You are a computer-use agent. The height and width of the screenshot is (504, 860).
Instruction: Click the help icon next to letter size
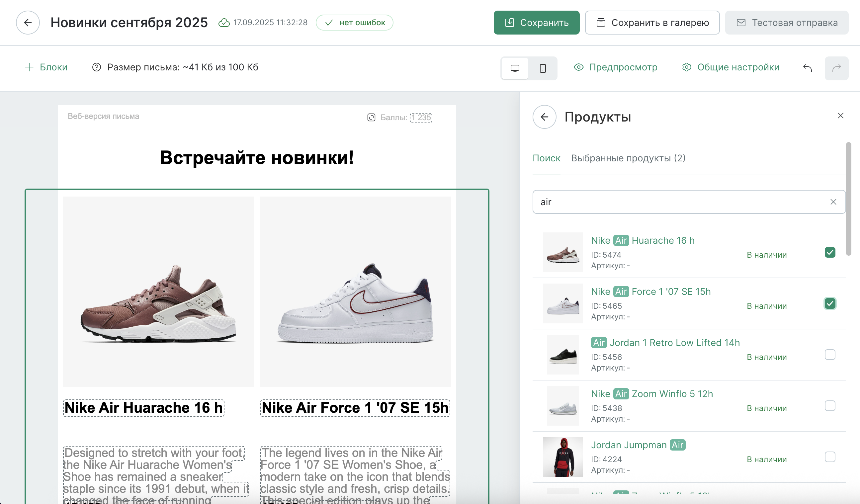[x=97, y=67]
